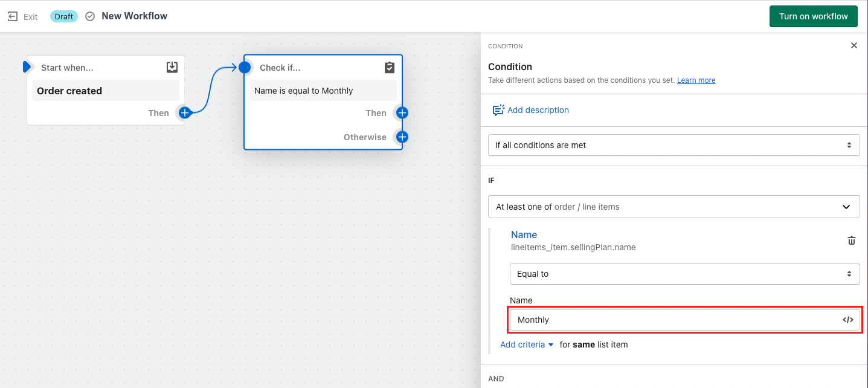868x388 pixels.
Task: Open the Learn more link
Action: (696, 80)
